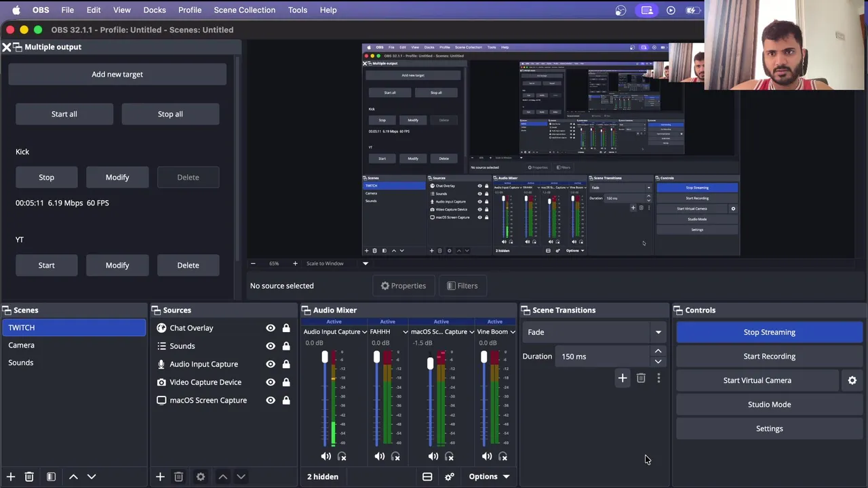Image resolution: width=868 pixels, height=488 pixels.
Task: Expand Vine Boom channel menu arrow
Action: click(x=513, y=332)
